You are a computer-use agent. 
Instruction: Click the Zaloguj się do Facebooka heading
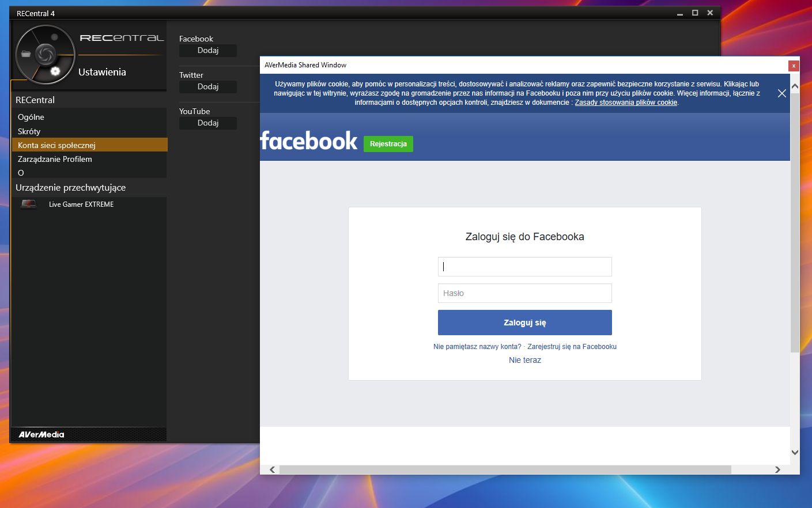(525, 237)
